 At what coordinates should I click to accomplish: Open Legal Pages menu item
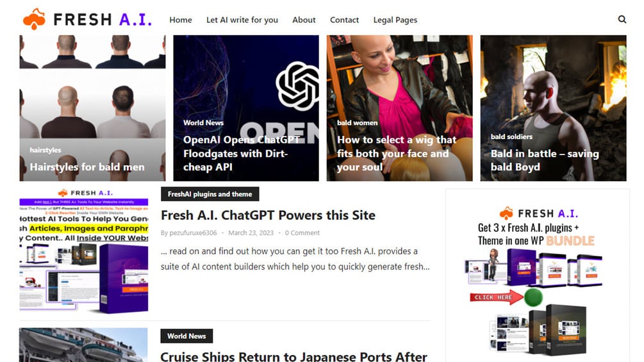point(395,20)
